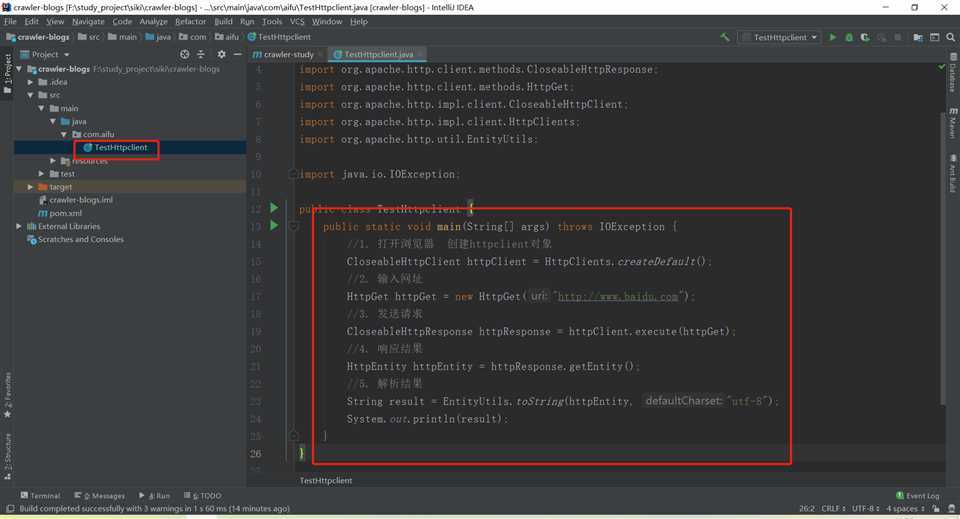Click the green inspection checkmark in the editor
The width and height of the screenshot is (960, 519).
(x=942, y=66)
